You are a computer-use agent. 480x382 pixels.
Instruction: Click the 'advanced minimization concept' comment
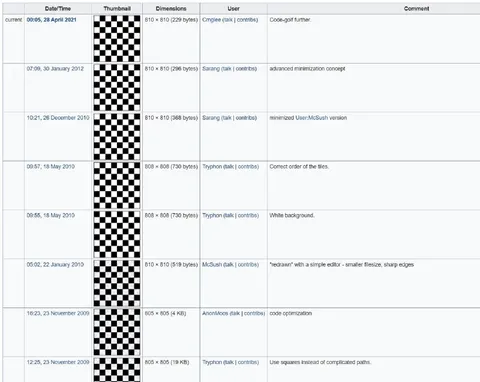click(307, 69)
